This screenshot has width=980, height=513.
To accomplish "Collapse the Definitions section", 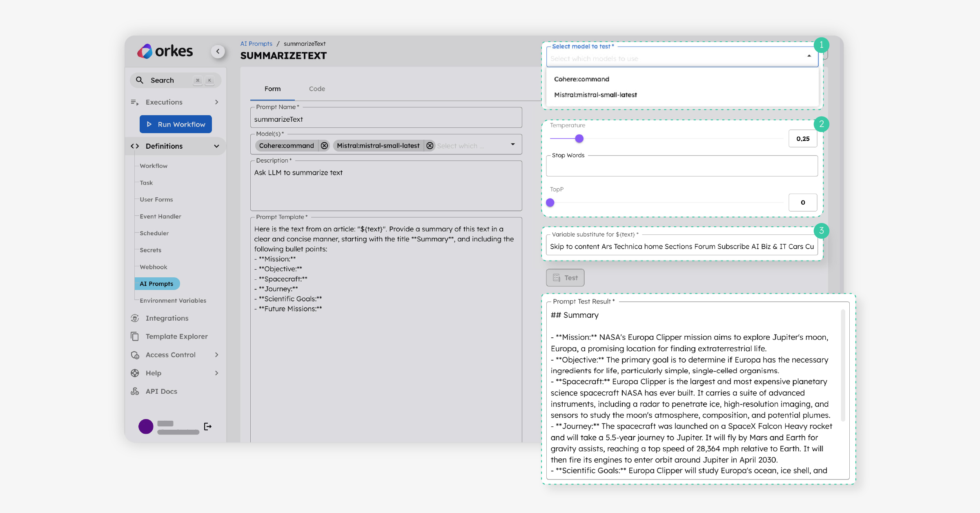I will [217, 146].
